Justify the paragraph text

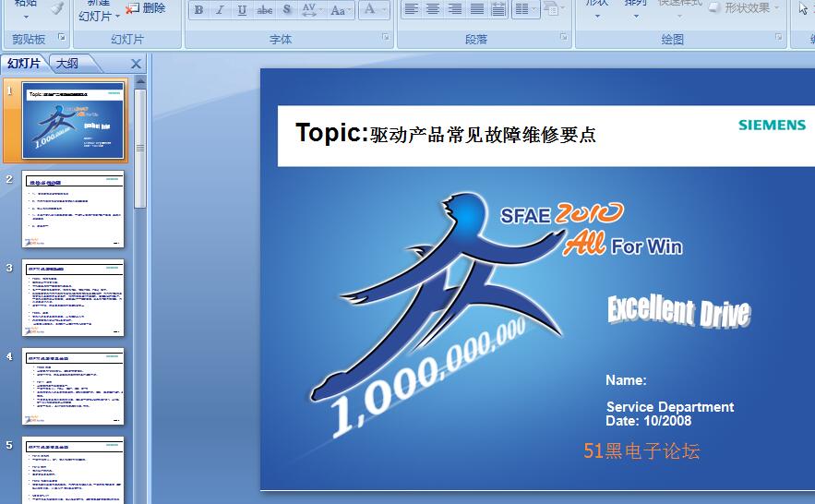(x=476, y=9)
